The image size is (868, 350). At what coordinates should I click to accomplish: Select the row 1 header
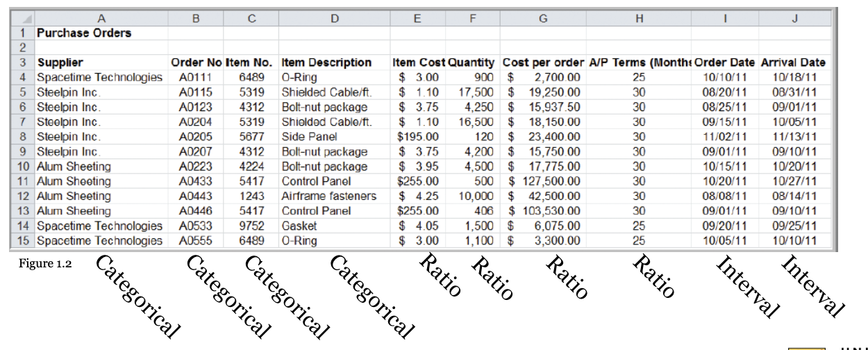(x=23, y=33)
